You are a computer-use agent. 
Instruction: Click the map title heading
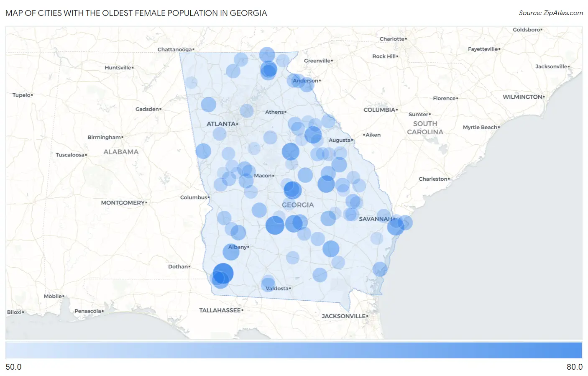pyautogui.click(x=136, y=13)
